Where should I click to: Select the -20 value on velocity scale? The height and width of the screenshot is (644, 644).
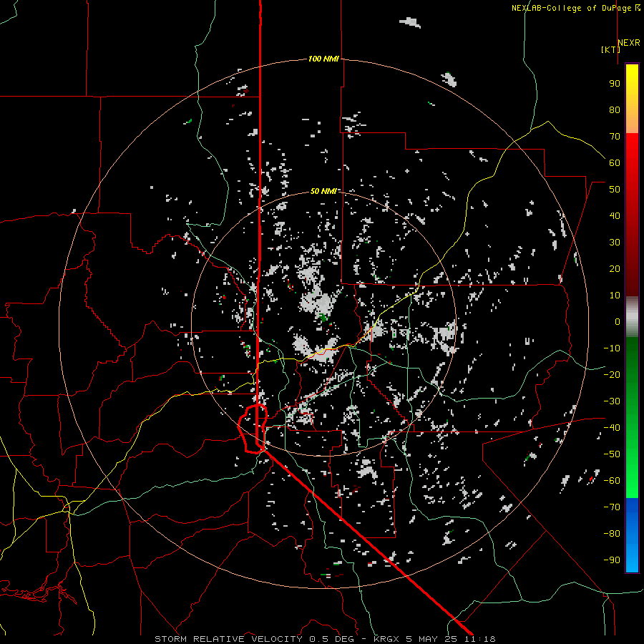tap(612, 375)
